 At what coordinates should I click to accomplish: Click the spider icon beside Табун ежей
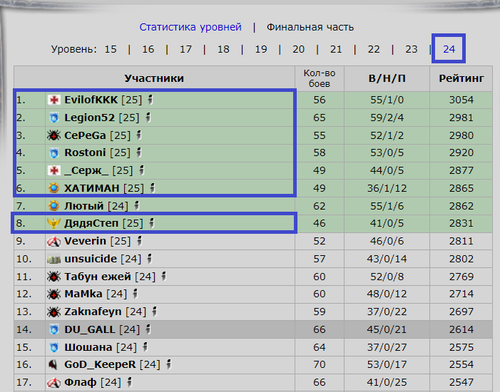[x=54, y=277]
